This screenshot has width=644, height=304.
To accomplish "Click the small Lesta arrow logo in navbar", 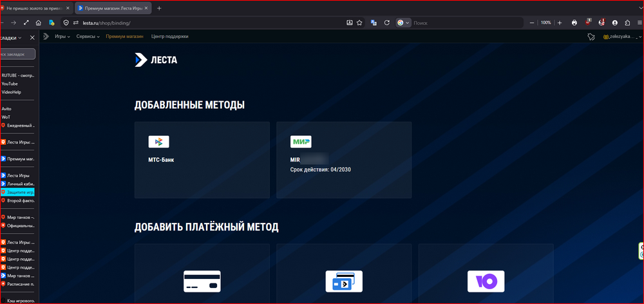I will (46, 37).
